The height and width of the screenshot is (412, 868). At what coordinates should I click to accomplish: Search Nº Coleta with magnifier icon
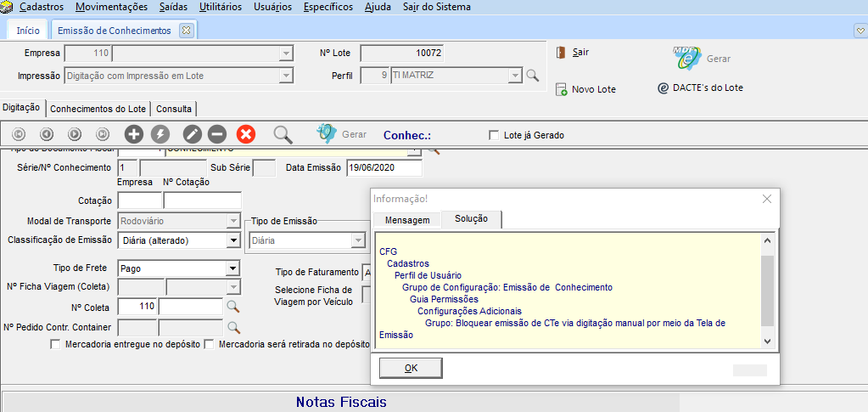tap(233, 307)
